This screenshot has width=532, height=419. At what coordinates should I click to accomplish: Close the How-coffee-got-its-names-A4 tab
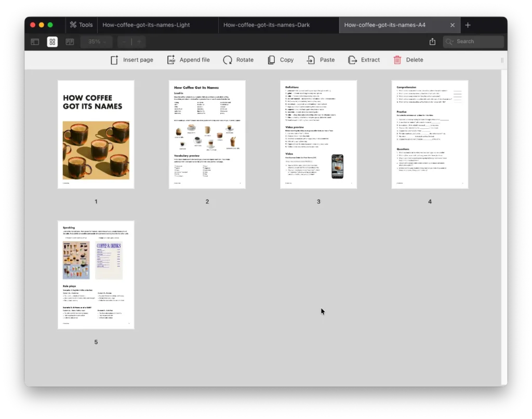[452, 25]
